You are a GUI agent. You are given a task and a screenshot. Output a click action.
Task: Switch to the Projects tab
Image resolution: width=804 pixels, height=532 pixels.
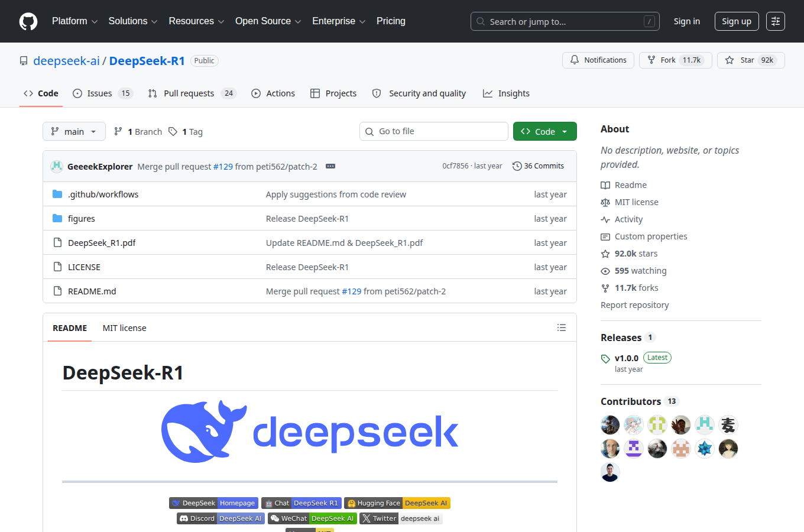click(x=333, y=93)
